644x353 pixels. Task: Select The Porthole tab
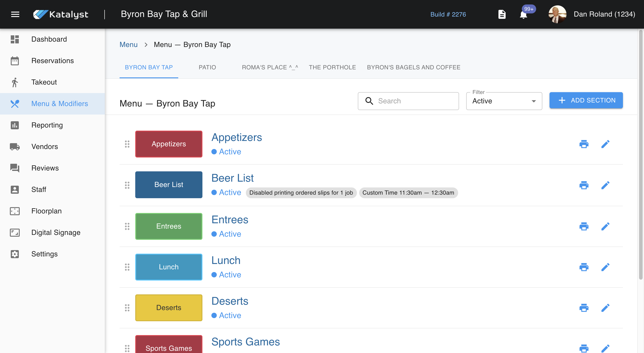coord(332,67)
